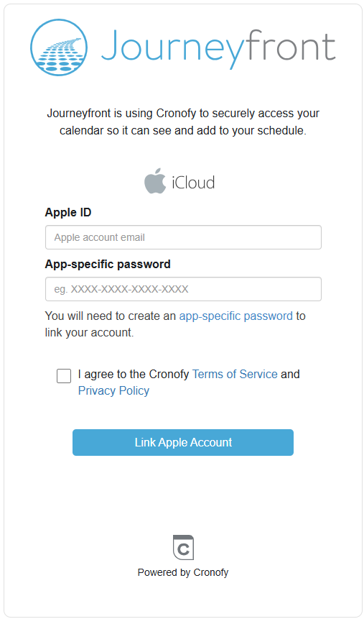Click the 'link your account.' helper text
364x619 pixels.
[x=90, y=332]
